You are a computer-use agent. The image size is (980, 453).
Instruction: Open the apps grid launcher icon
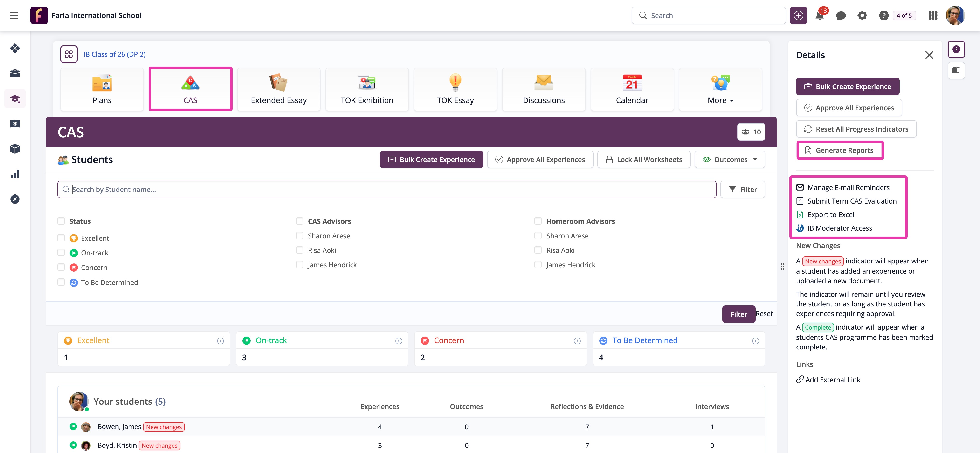(x=933, y=16)
